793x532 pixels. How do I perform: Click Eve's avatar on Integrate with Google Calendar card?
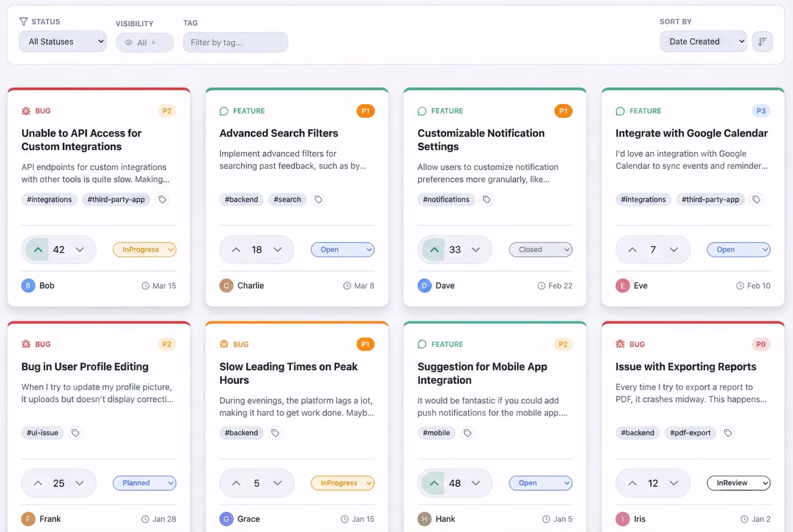coord(622,285)
